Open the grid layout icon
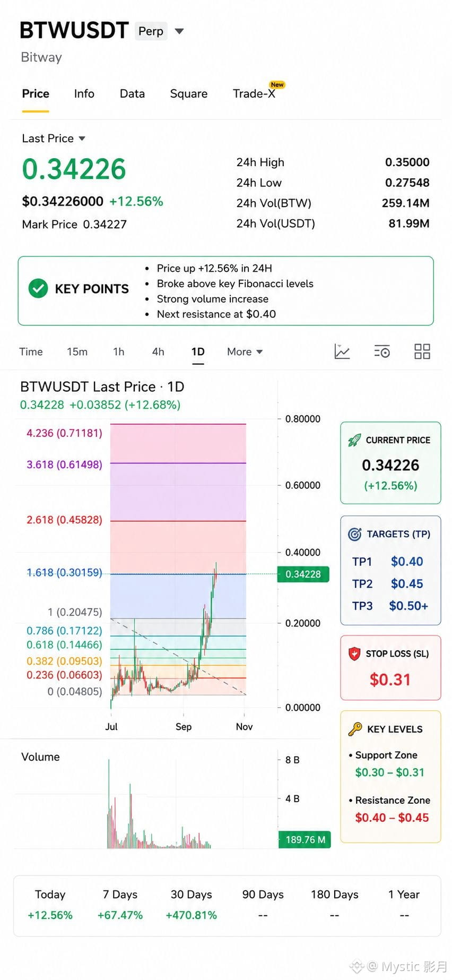The width and height of the screenshot is (452, 980). pyautogui.click(x=422, y=351)
